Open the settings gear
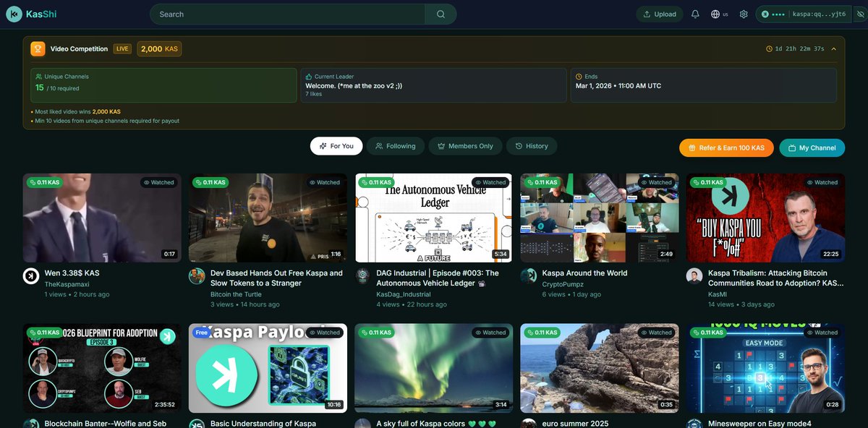 coord(744,14)
